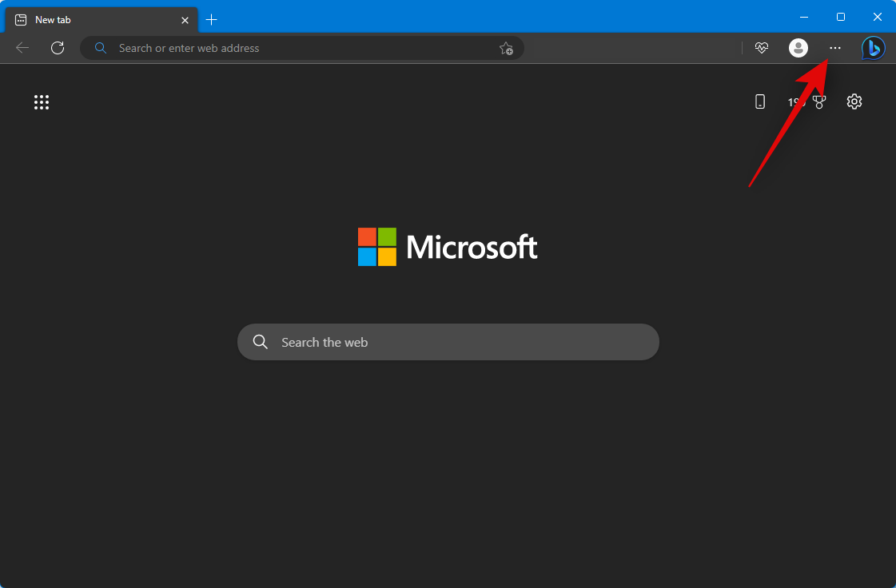The height and width of the screenshot is (588, 896).
Task: Click the Microsoft logo
Action: point(448,247)
